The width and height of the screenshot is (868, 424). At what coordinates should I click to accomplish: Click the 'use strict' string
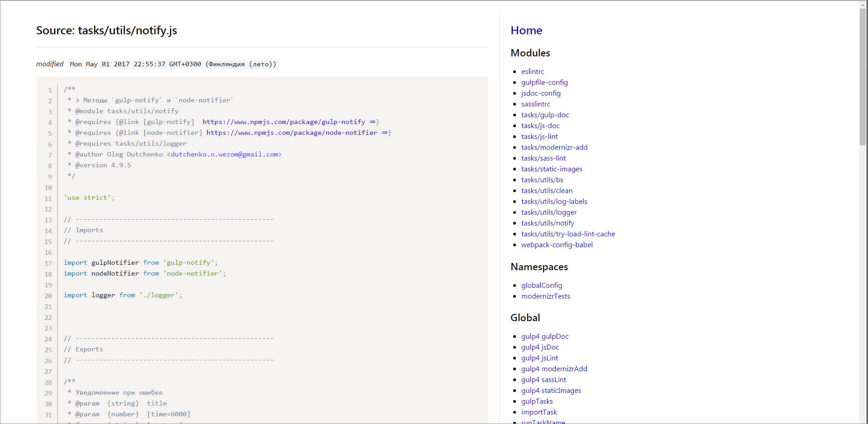pos(87,198)
